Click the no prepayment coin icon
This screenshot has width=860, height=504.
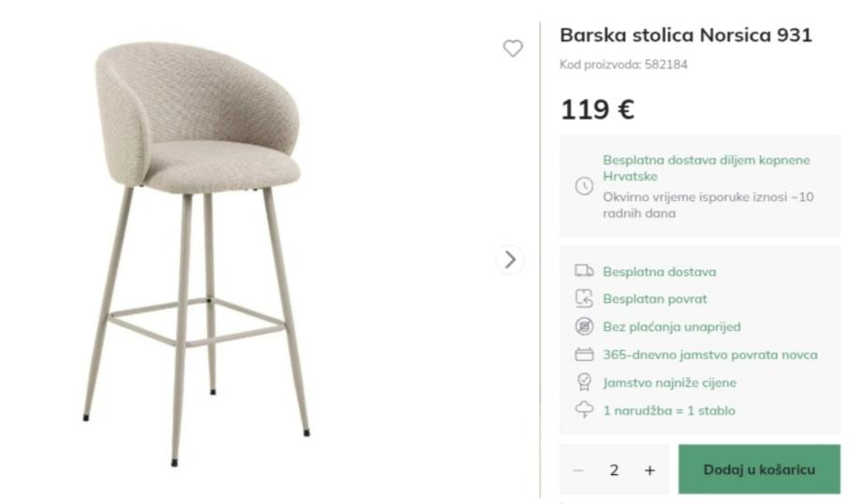(584, 326)
